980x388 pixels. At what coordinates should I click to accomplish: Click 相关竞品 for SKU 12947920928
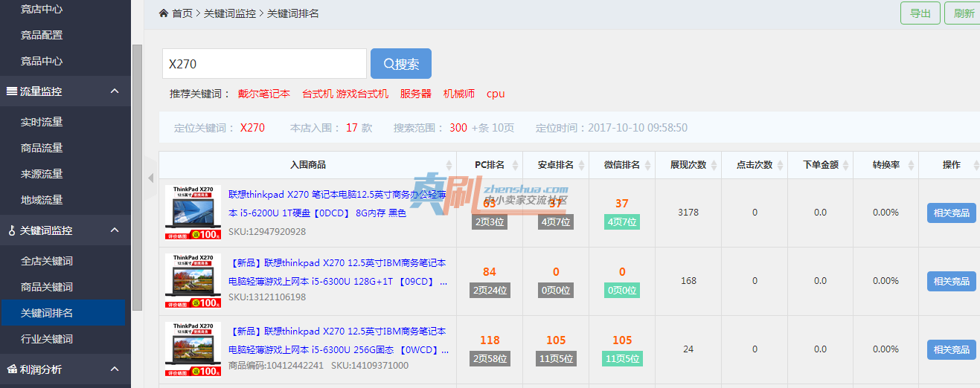click(951, 213)
